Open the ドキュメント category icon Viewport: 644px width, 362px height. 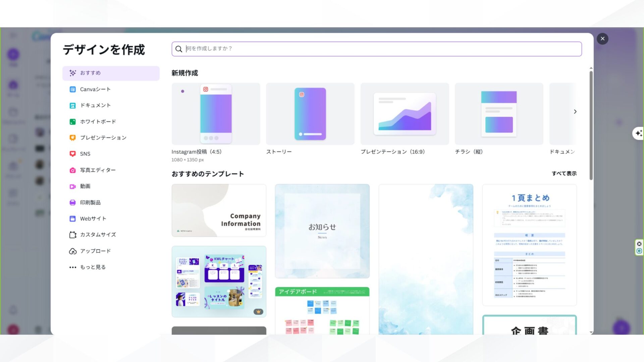pos(72,105)
